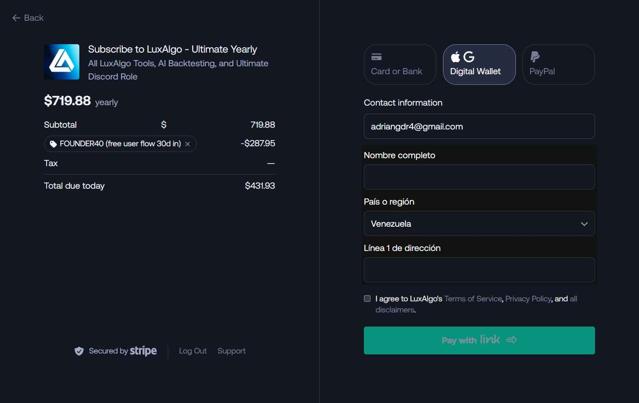Open the all disclaimers link
The image size is (639, 403).
573,299
